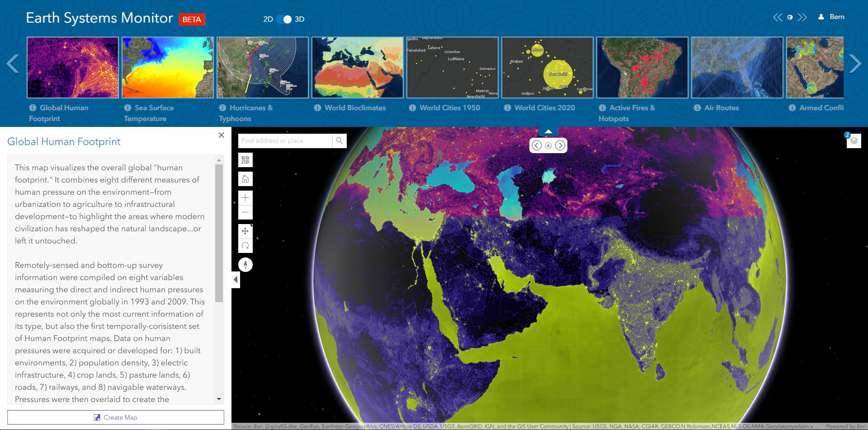Click the Find address or place field
Viewport: 868px width, 430px height.
[x=285, y=140]
